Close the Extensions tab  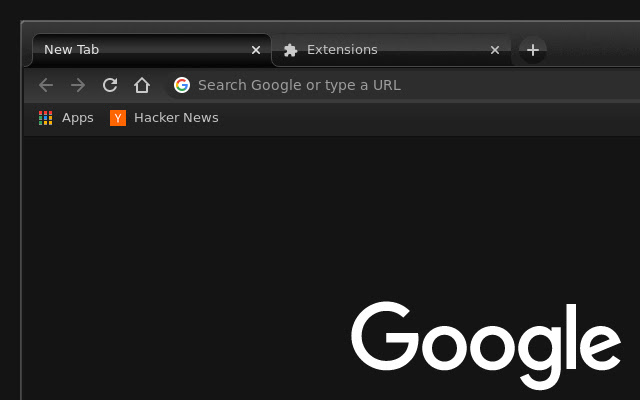pyautogui.click(x=495, y=50)
